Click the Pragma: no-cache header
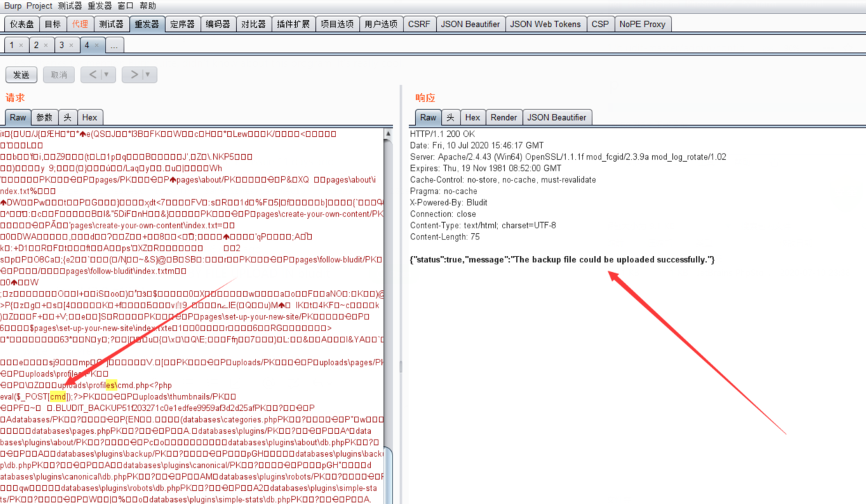 coord(444,191)
